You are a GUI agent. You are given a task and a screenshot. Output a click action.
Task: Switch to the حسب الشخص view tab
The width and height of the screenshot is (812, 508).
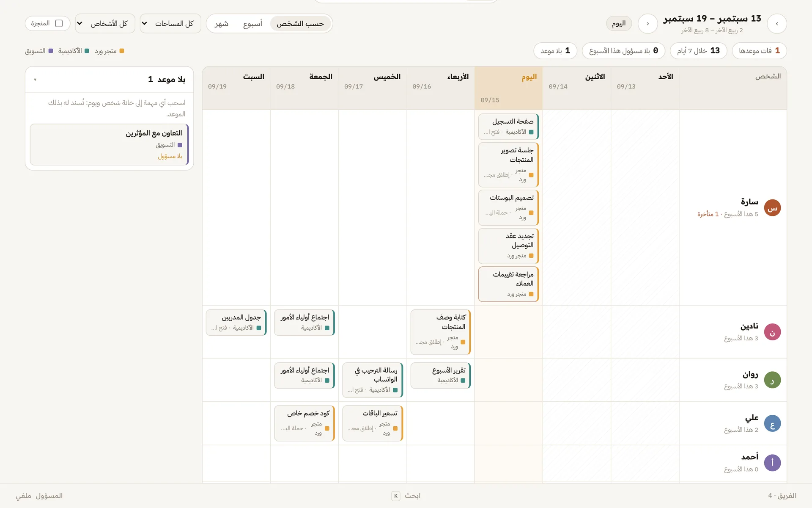(x=300, y=24)
